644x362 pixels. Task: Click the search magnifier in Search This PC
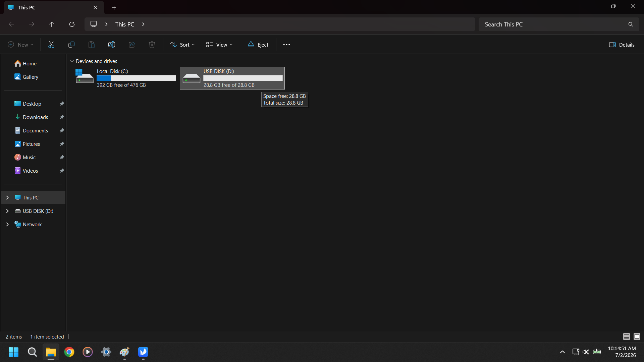click(631, 24)
